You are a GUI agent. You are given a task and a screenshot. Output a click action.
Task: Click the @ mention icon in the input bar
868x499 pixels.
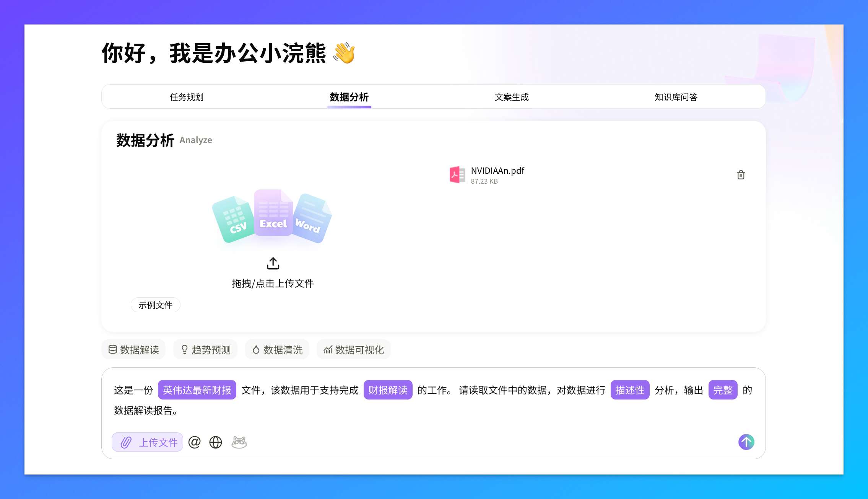click(194, 442)
